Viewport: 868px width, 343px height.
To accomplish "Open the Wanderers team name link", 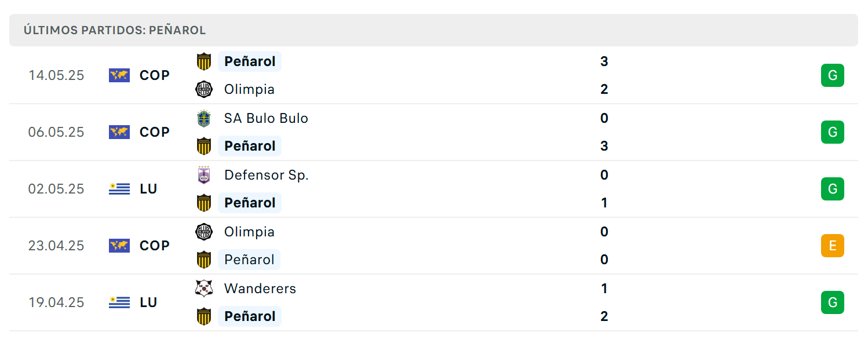I will 260,289.
